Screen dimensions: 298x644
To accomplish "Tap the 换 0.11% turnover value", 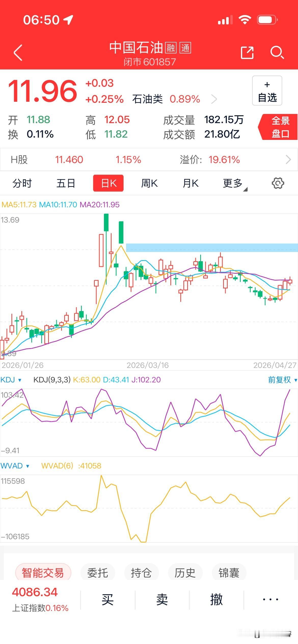I will [40, 134].
